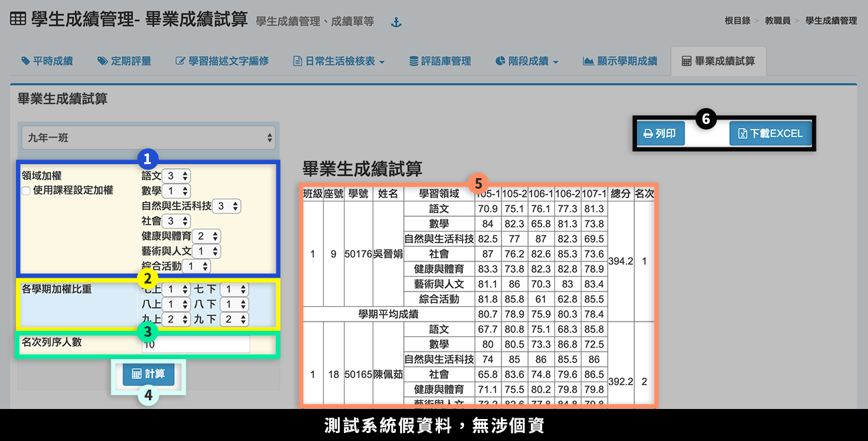Expand the 階段成績 dropdown menu
868x441 pixels.
pyautogui.click(x=527, y=61)
